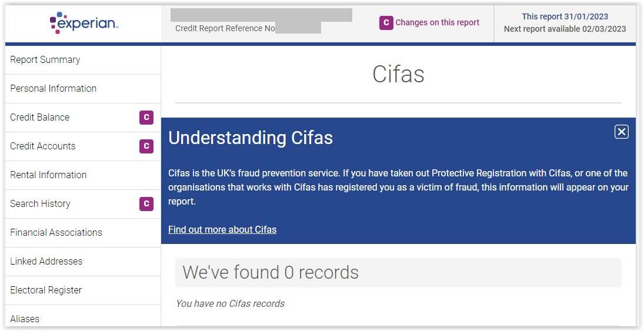Open Linked Addresses section
The width and height of the screenshot is (644, 331).
(x=83, y=261)
